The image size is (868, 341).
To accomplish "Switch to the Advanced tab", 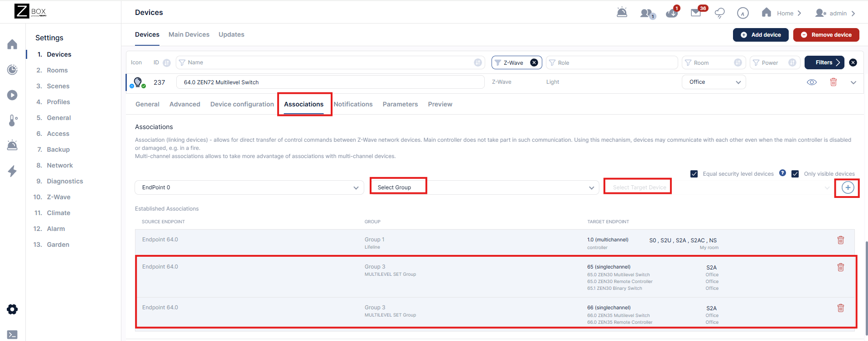I will coord(185,104).
